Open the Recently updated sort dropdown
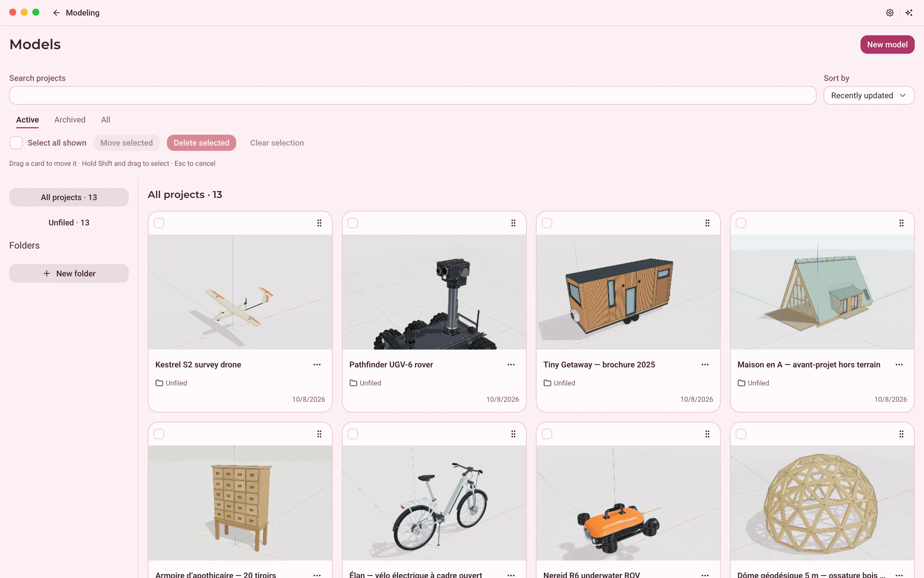The width and height of the screenshot is (924, 578). pos(869,95)
